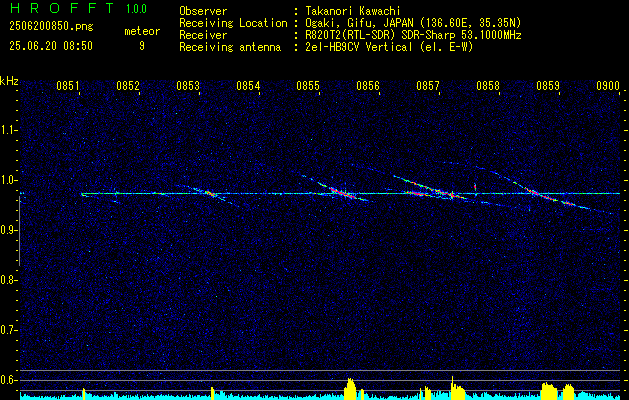629x400 pixels.
Task: Click the 0859 time axis marker
Action: pyautogui.click(x=548, y=86)
